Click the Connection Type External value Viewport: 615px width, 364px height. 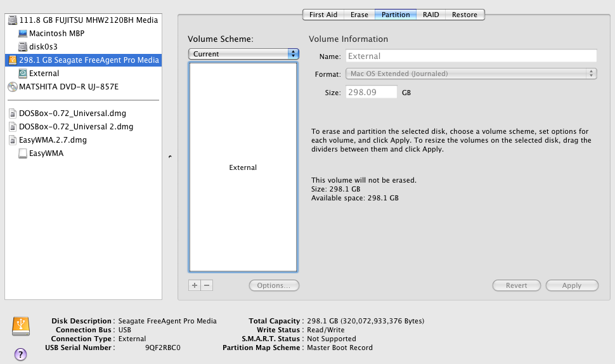(132, 339)
